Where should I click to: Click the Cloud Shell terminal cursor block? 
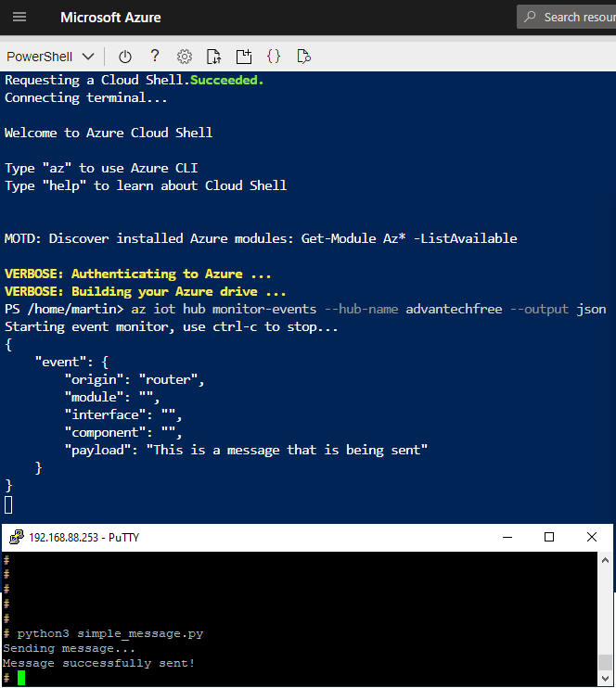pos(8,504)
